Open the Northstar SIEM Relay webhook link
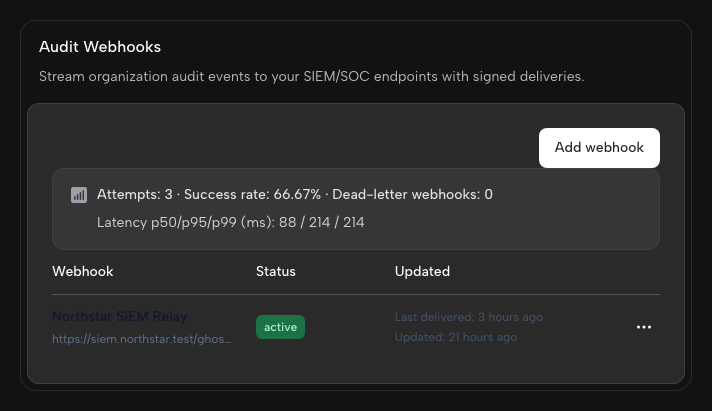This screenshot has height=411, width=712. 119,316
